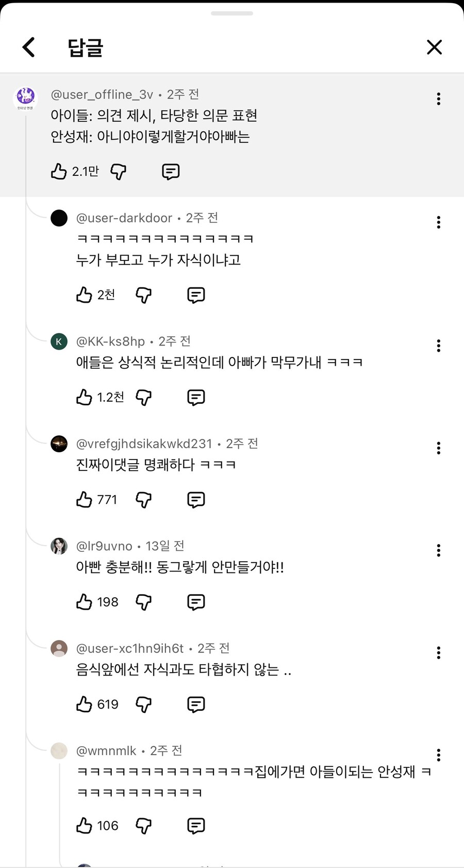
Task: Toggle the like on @KK-ks8hp's comment
Action: point(84,397)
